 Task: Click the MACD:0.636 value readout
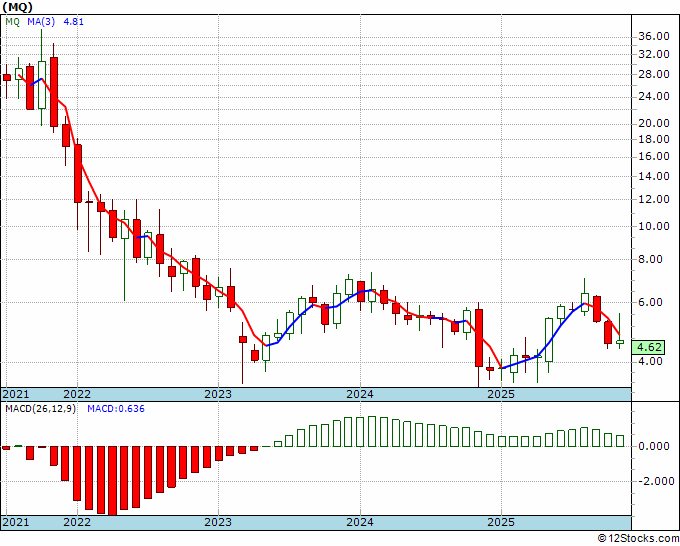pos(116,409)
